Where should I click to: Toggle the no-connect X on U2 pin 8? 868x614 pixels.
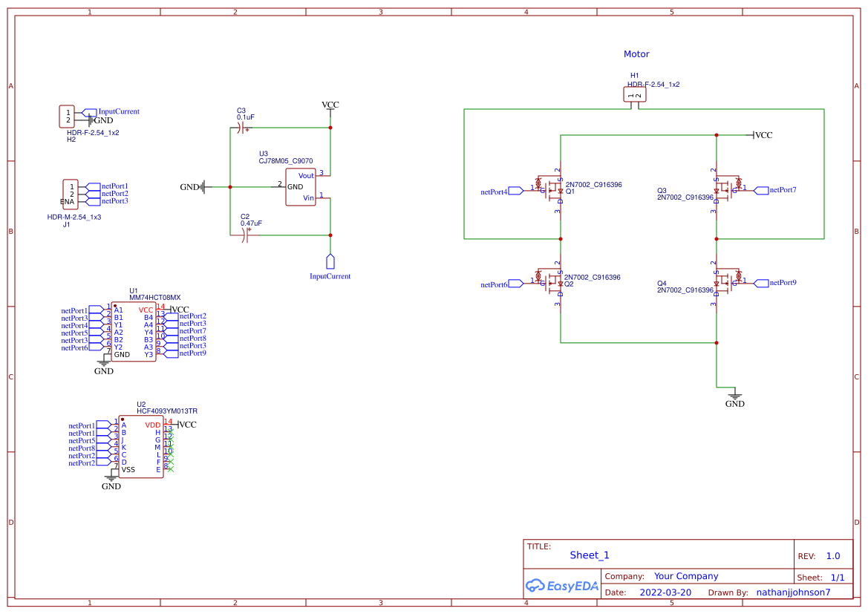point(171,469)
